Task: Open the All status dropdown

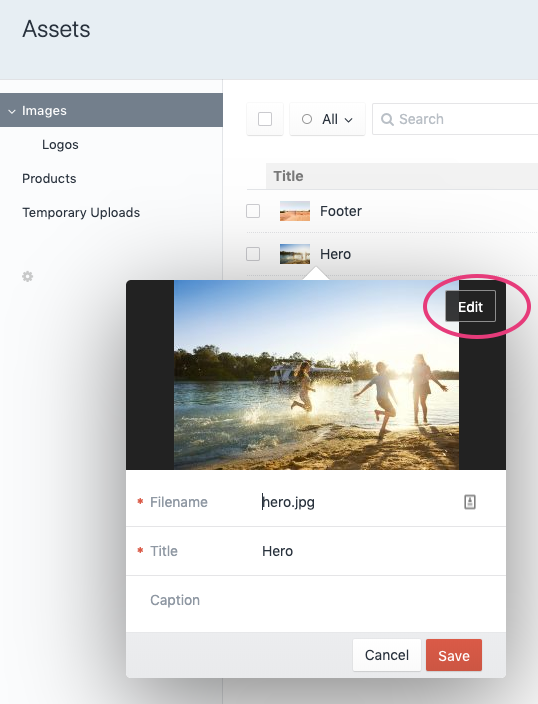Action: (327, 119)
